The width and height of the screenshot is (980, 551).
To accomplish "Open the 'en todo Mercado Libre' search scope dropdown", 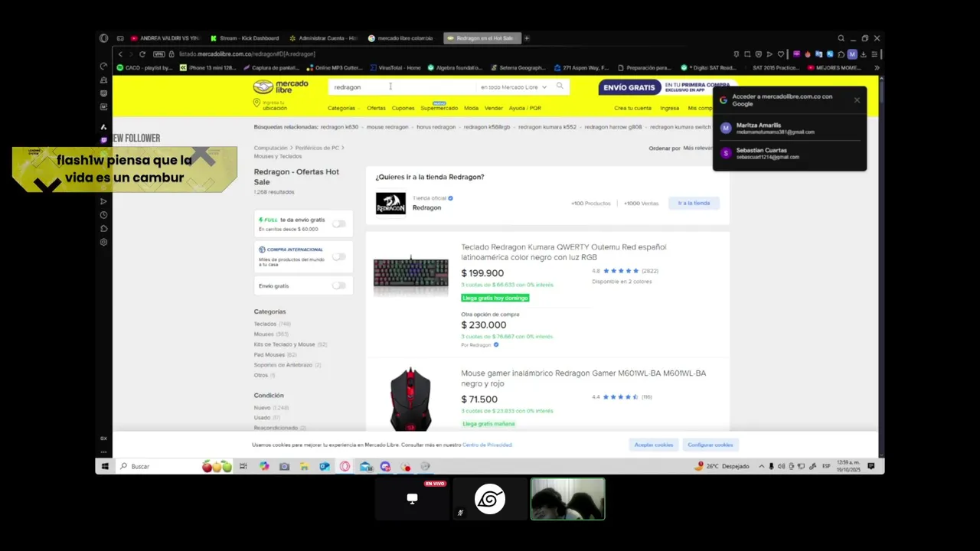I will pyautogui.click(x=513, y=87).
